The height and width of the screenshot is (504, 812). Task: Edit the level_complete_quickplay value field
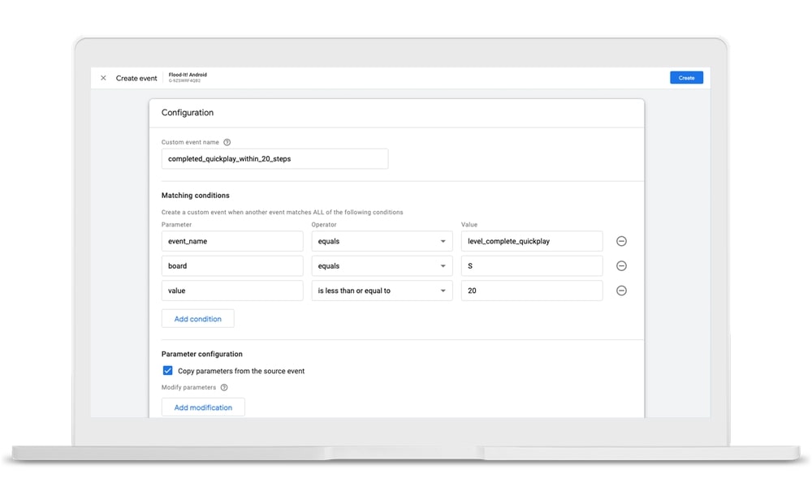[x=532, y=241]
